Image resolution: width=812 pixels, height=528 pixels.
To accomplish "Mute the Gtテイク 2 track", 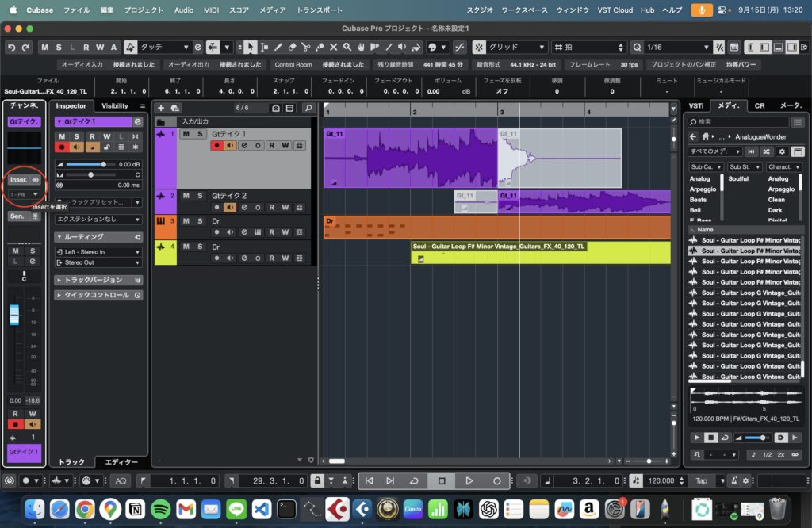I will coord(186,195).
